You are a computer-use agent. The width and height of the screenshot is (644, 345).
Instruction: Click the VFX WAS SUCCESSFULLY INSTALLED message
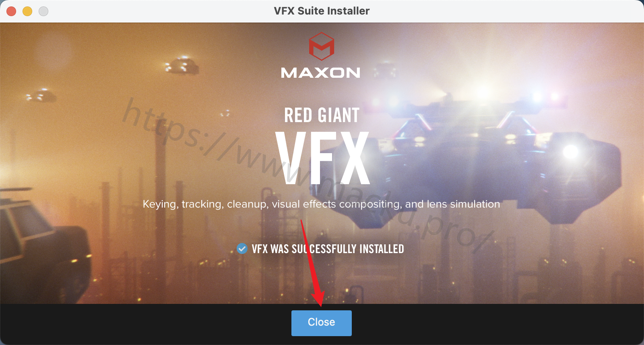pos(328,249)
